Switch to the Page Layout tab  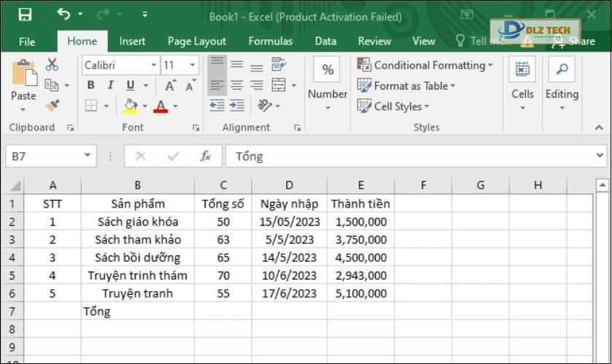point(197,41)
